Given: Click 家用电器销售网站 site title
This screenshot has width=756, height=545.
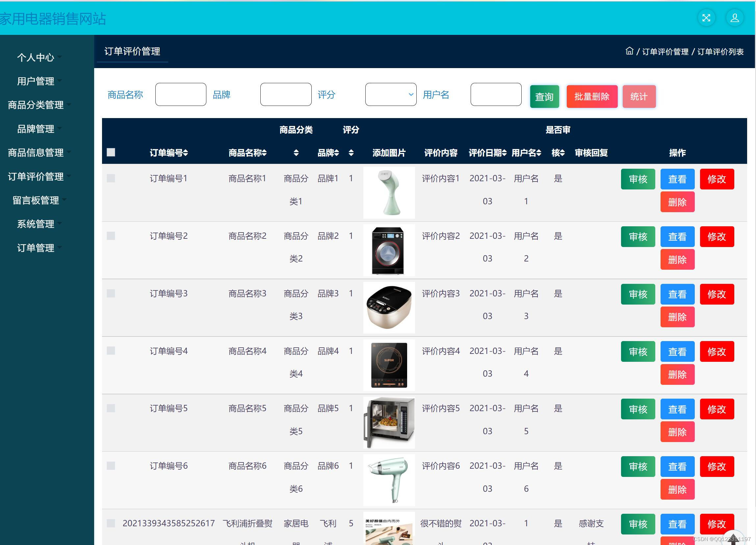Looking at the screenshot, I should point(53,19).
